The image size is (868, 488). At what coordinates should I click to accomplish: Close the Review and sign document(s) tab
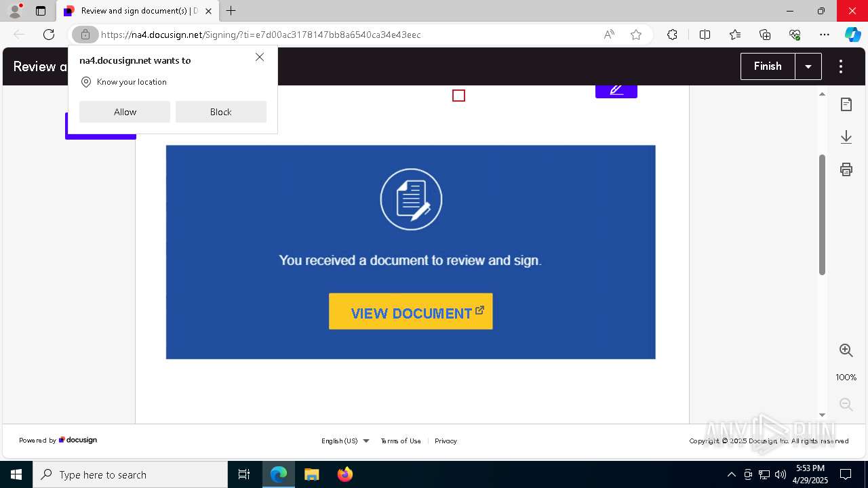pos(208,11)
